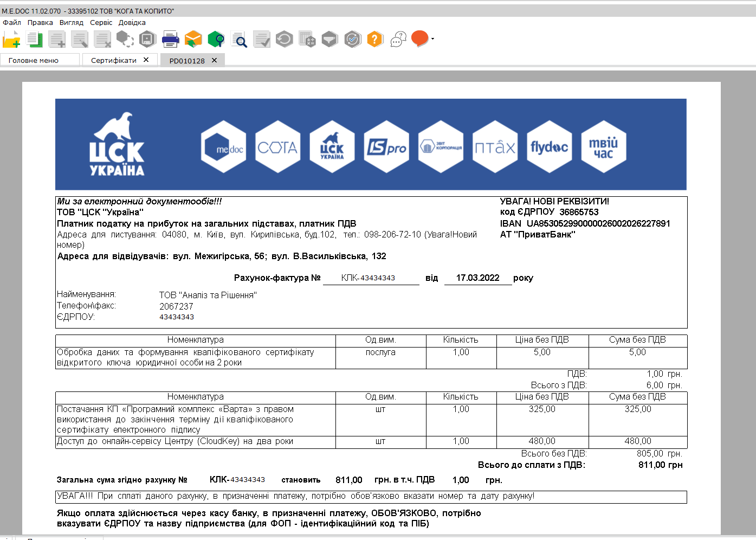The width and height of the screenshot is (756, 540).
Task: Click the COTA hexagon logo in banner
Action: tap(278, 147)
